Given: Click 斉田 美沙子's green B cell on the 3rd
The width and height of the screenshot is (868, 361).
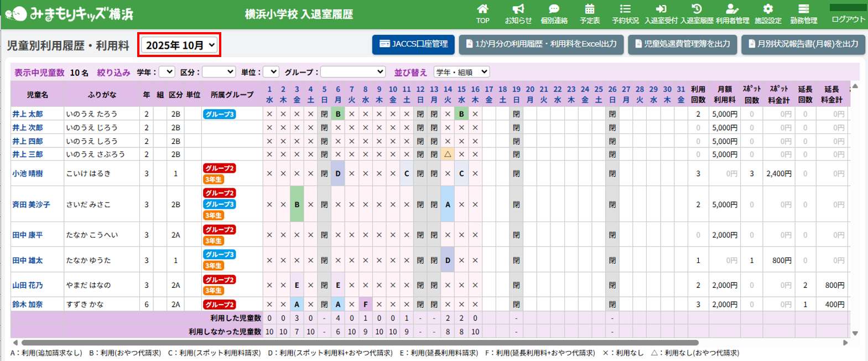Looking at the screenshot, I should (x=297, y=204).
